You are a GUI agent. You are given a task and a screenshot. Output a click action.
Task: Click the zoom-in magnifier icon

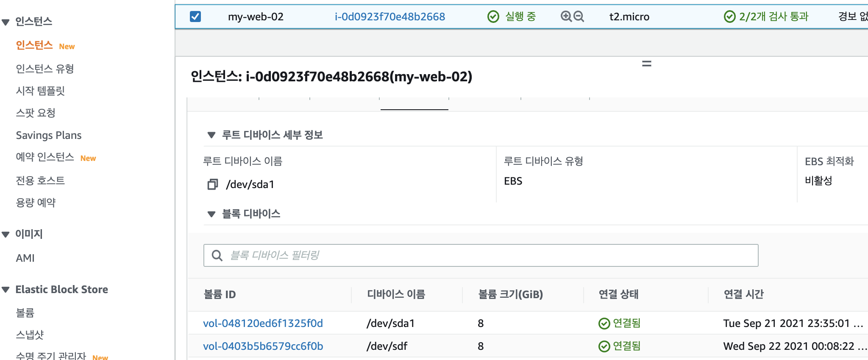click(x=566, y=17)
